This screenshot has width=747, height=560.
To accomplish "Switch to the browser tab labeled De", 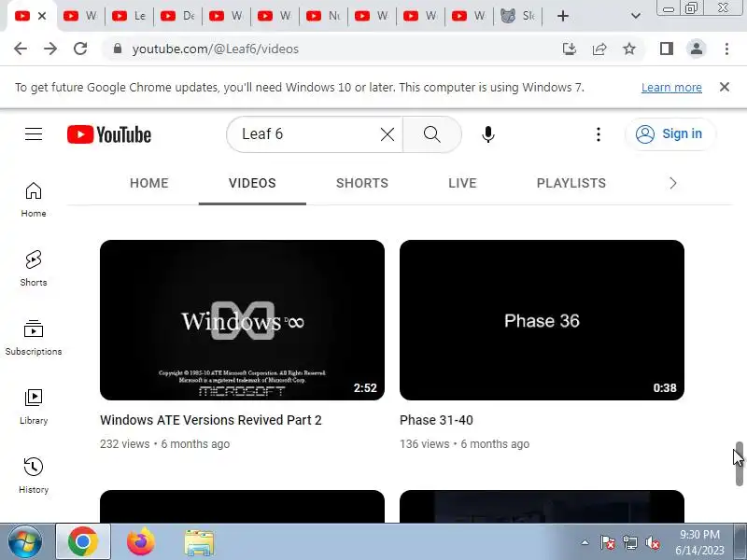I will (x=177, y=16).
